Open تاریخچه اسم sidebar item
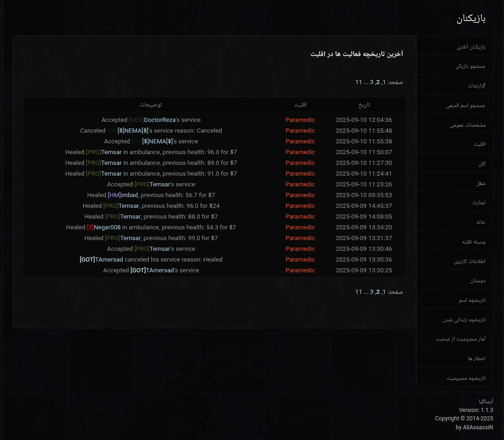This screenshot has height=440, width=504. (454, 299)
